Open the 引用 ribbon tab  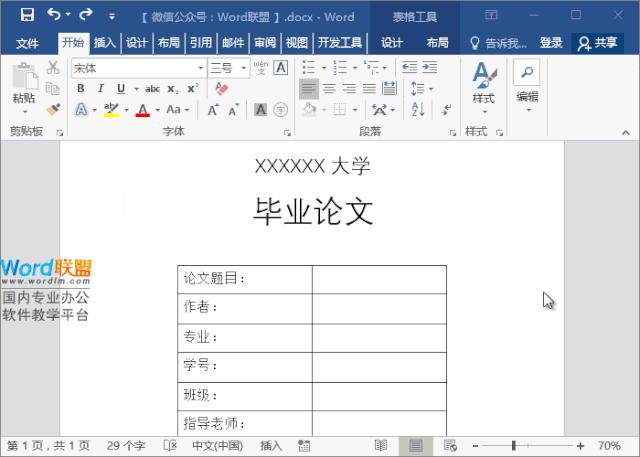click(201, 42)
